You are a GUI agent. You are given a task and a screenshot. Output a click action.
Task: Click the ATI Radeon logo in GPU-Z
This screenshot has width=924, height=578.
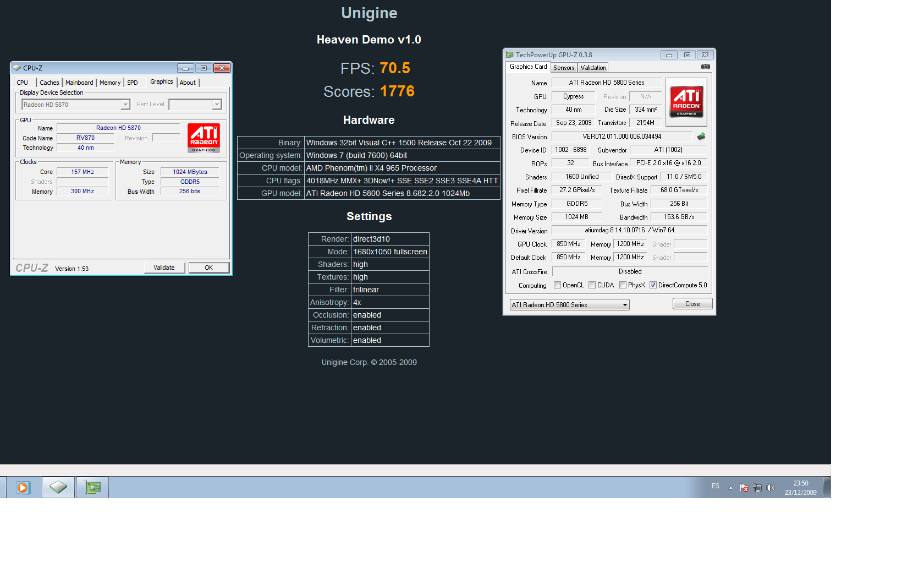[686, 102]
